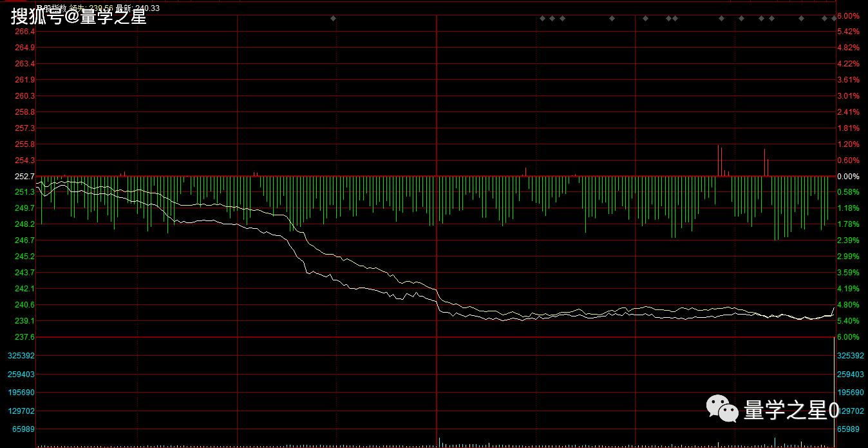Viewport: 868px width, 448px height.
Task: Click the isolated diamond marker at far left of top row
Action: click(x=333, y=18)
